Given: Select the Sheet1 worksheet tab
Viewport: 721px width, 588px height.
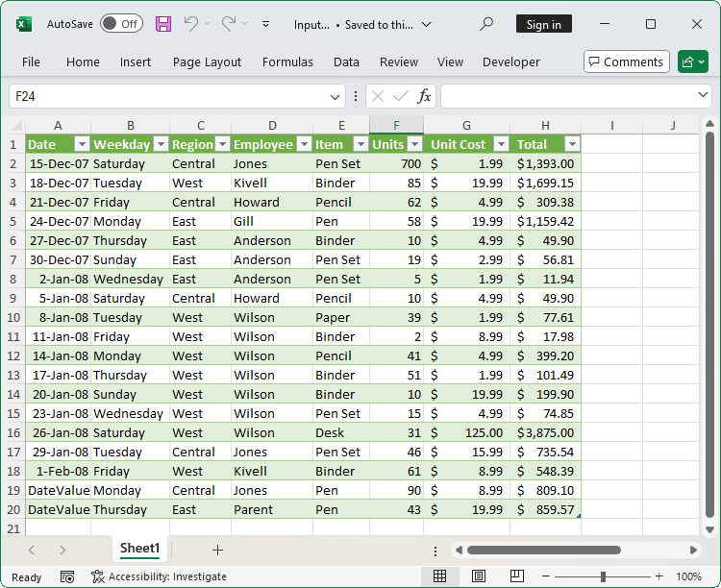Looking at the screenshot, I should tap(139, 549).
